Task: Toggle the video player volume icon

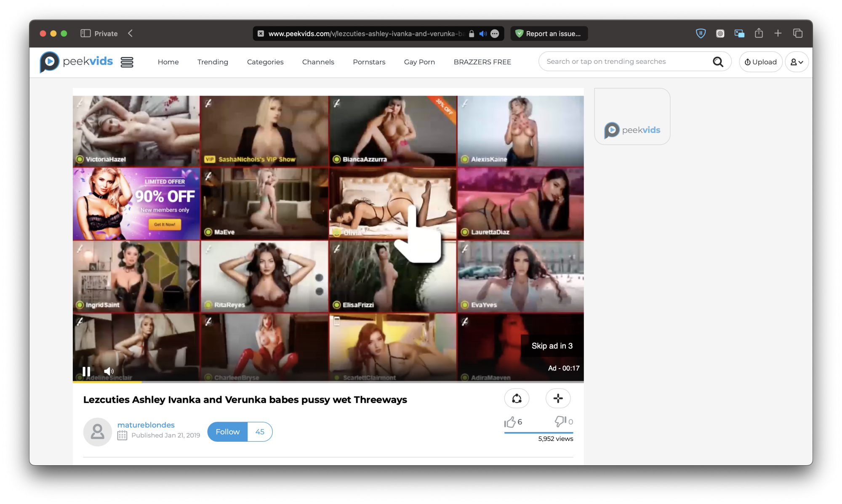Action: click(x=109, y=371)
